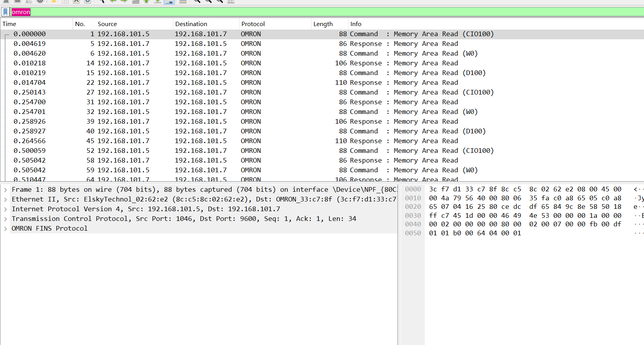The width and height of the screenshot is (644, 345).
Task: Select packet No. 45 at time 0.264566
Action: pos(322,141)
